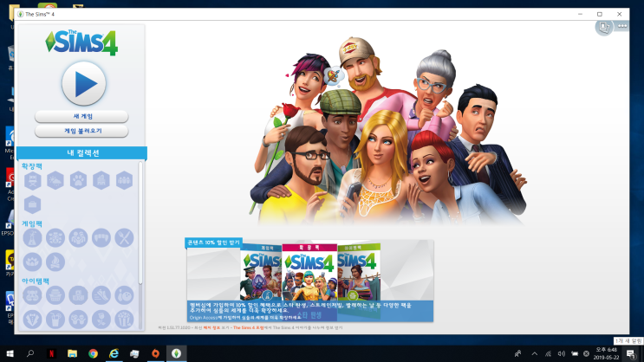Show hidden system tray icons
This screenshot has height=362, width=644.
point(534,353)
